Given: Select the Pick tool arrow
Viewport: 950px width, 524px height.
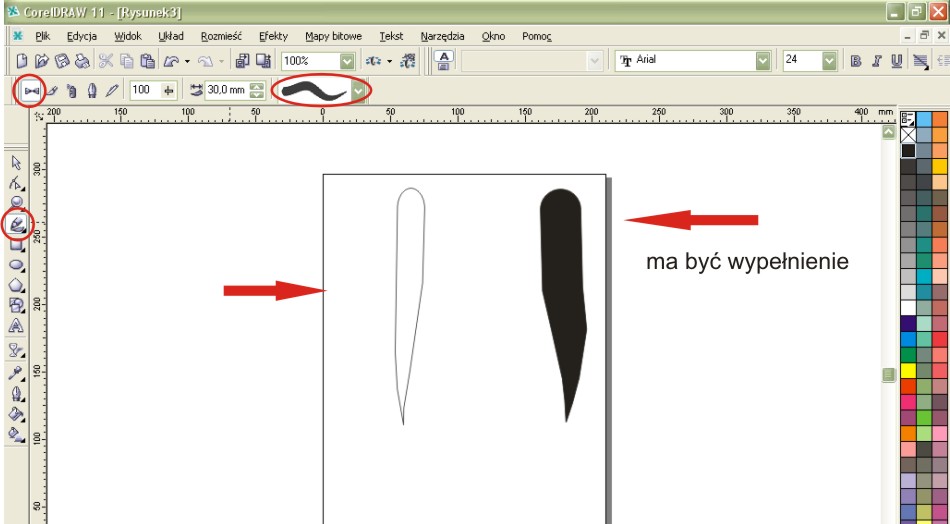Looking at the screenshot, I should point(16,162).
